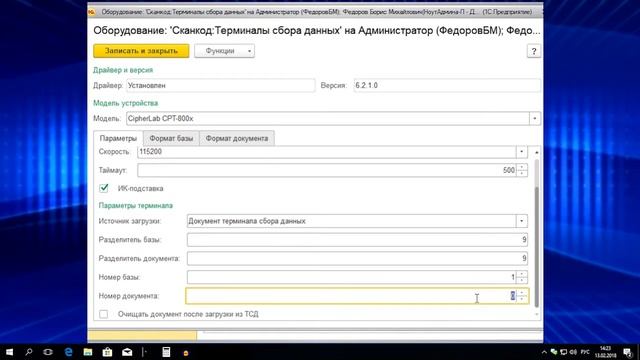
Task: Click the 'Источник загрузки' field
Action: point(351,221)
